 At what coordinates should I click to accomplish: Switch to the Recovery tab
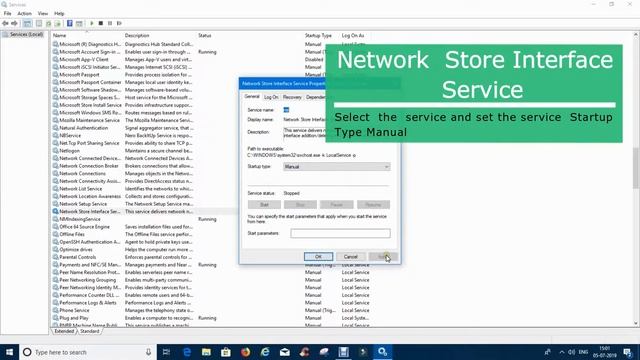coord(292,97)
